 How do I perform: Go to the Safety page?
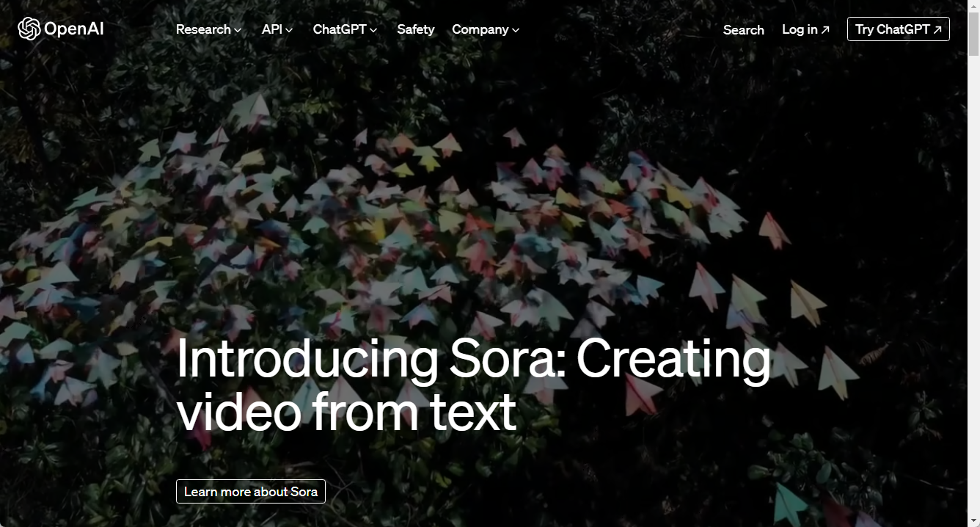[x=416, y=29]
